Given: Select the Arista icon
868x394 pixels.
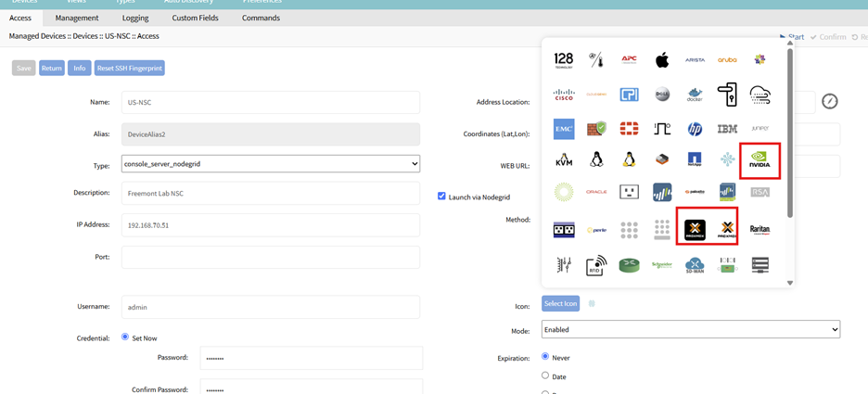Looking at the screenshot, I should (695, 59).
